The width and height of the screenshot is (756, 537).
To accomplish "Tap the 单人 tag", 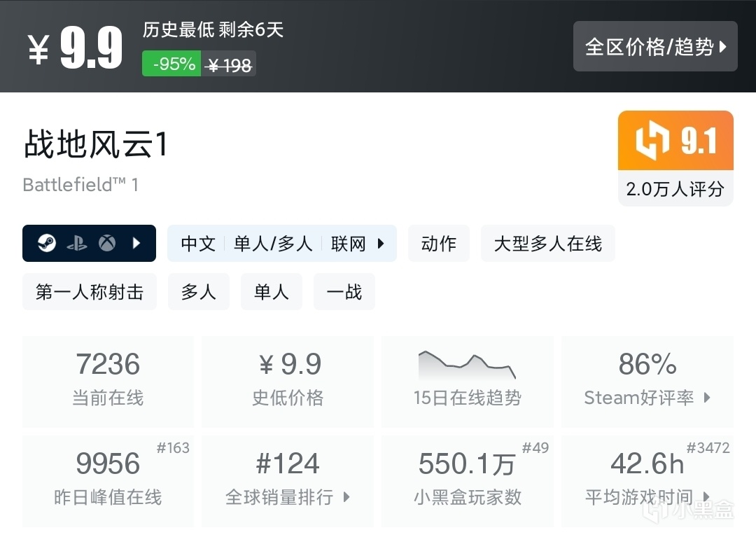I will coord(272,291).
